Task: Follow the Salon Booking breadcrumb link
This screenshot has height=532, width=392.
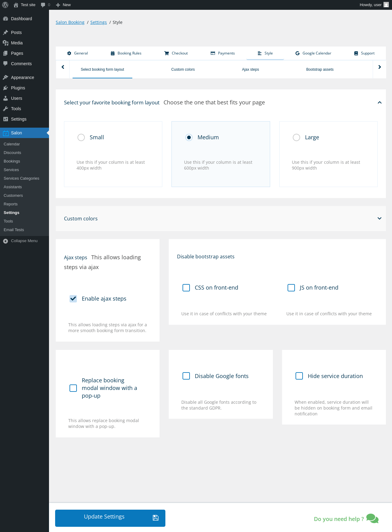Action: [x=70, y=22]
